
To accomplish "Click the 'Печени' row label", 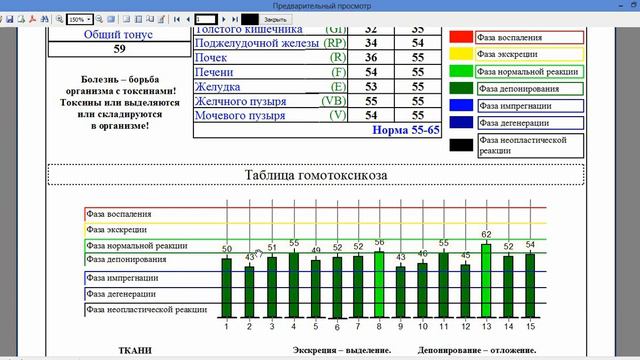I will click(x=214, y=72).
